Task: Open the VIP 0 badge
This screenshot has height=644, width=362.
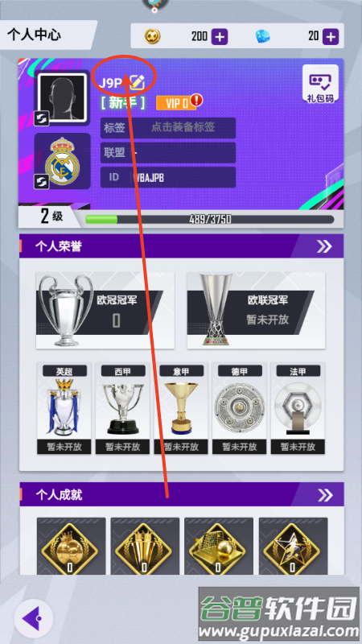Action: click(x=176, y=104)
